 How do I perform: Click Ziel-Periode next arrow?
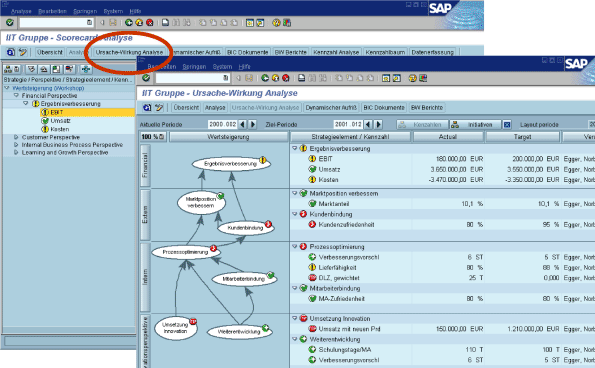(x=378, y=124)
